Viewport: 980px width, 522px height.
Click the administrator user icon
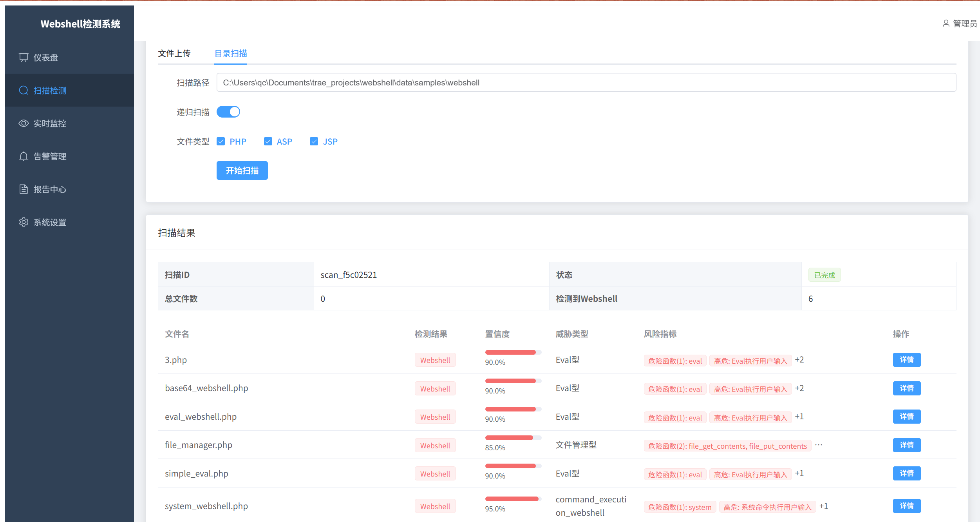point(946,24)
